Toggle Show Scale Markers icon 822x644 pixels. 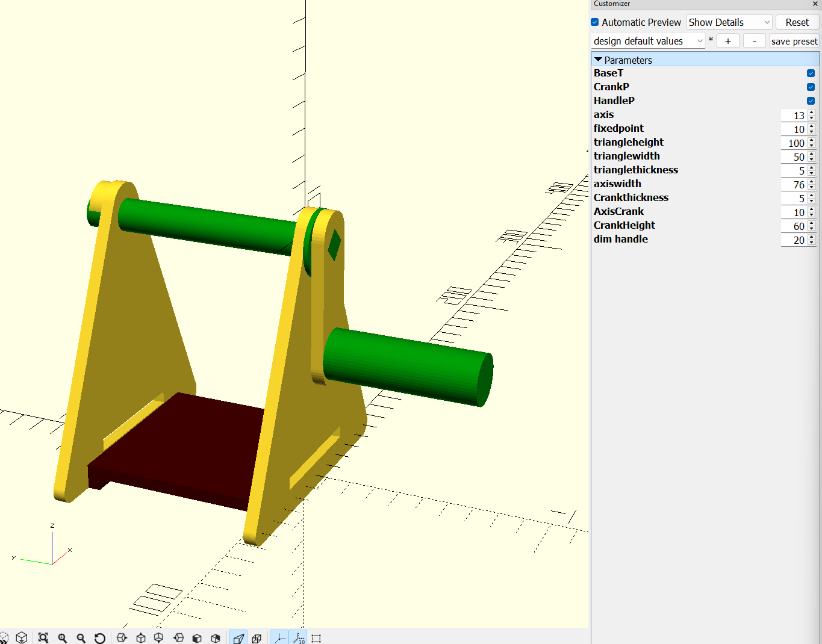(299, 638)
